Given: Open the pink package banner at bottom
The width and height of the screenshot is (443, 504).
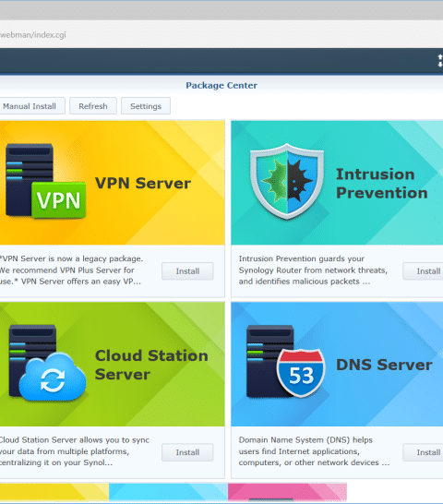Looking at the screenshot, I should click(287, 492).
